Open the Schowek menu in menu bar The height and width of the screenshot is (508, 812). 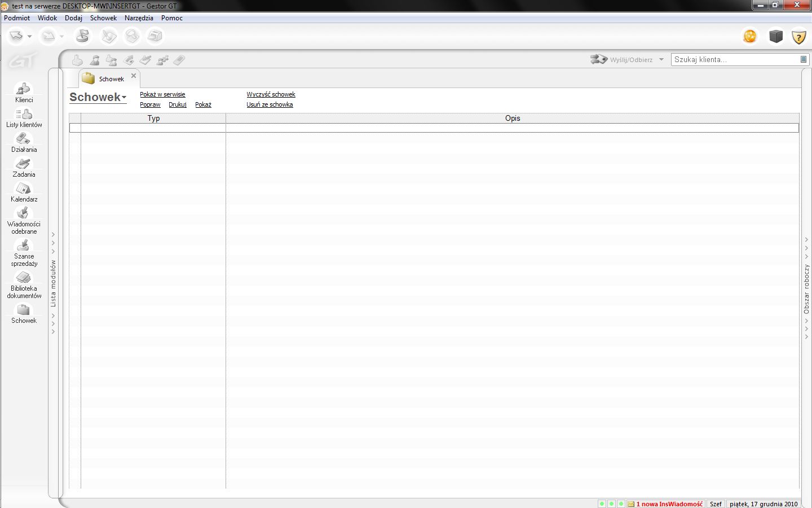[103, 18]
